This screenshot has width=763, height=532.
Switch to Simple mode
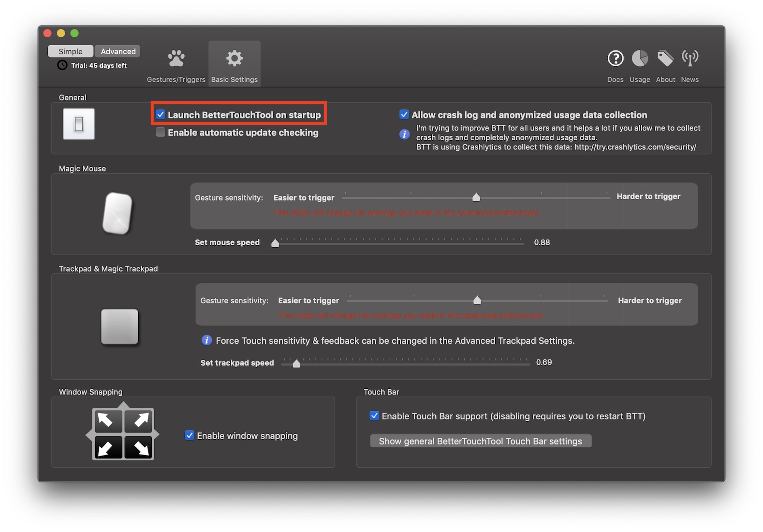[x=71, y=51]
